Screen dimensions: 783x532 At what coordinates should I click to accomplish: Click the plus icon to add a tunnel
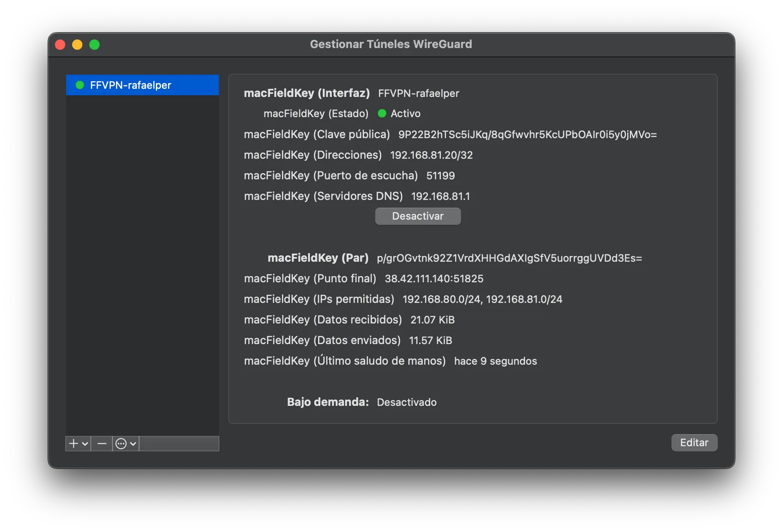click(74, 444)
